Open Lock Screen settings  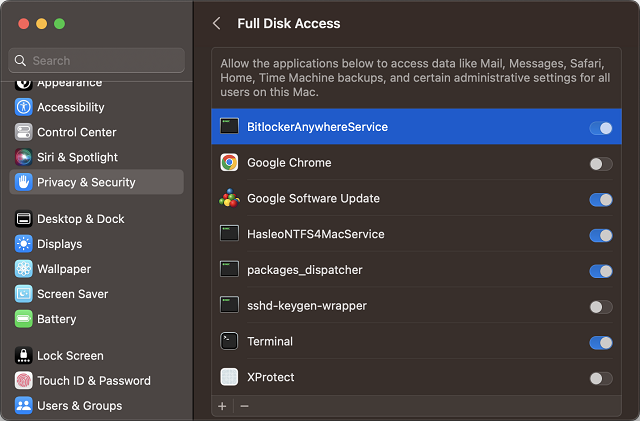[96, 356]
